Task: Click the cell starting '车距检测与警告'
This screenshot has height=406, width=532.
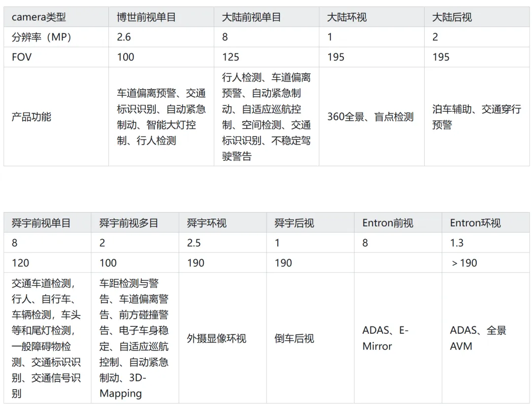Action: 134,338
